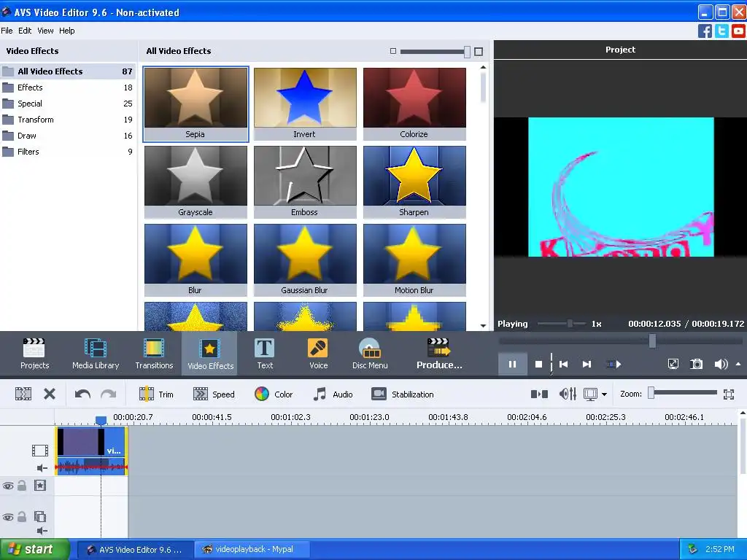This screenshot has width=747, height=560.
Task: Select the Draw folder
Action: pyautogui.click(x=68, y=136)
